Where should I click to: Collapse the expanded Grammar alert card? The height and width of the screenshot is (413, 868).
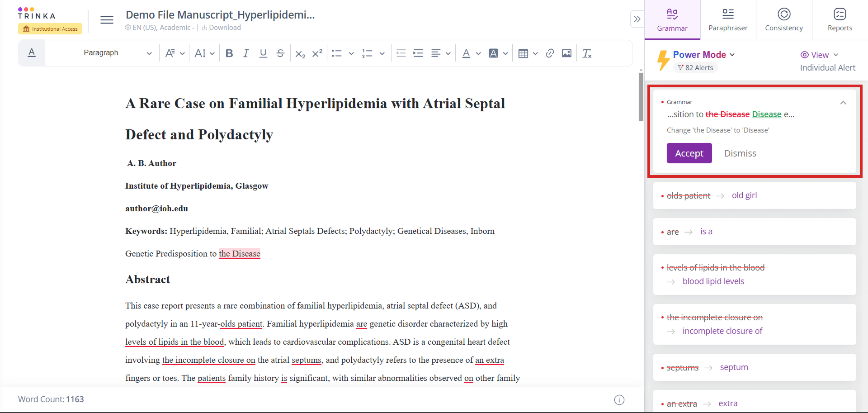[843, 103]
